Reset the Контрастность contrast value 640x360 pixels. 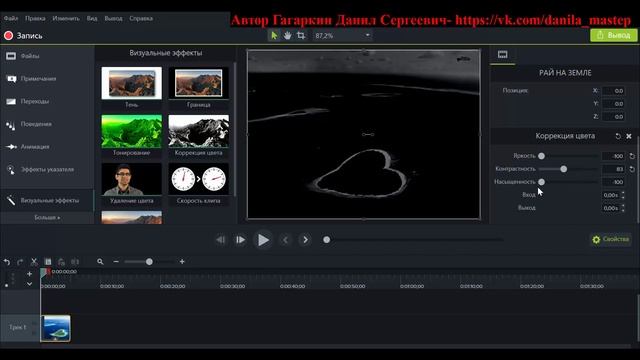632,169
